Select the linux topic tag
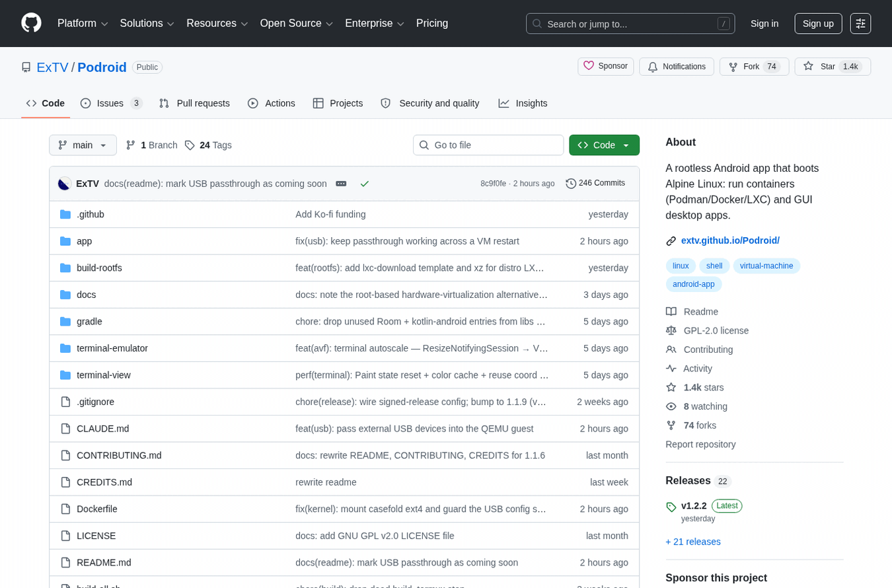892x588 pixels. tap(681, 266)
